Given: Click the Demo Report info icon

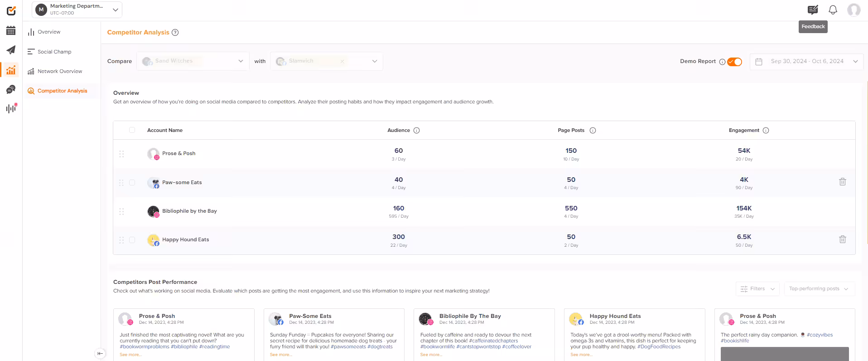Looking at the screenshot, I should [x=722, y=62].
